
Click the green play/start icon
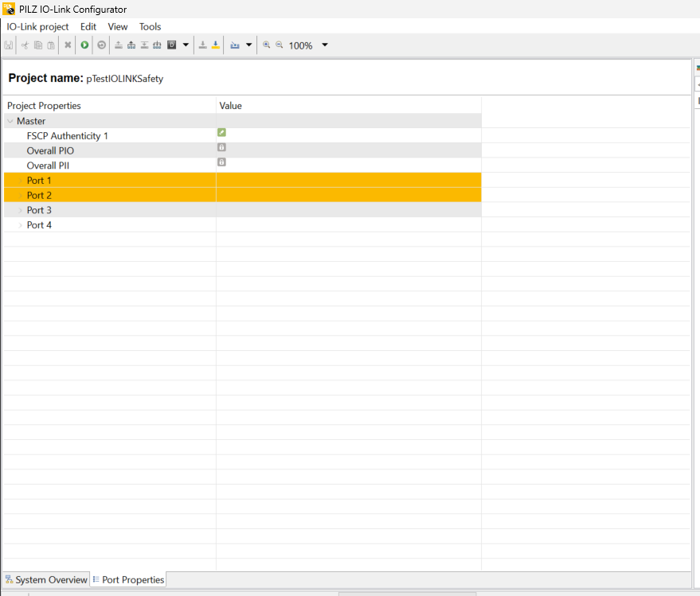pos(84,45)
